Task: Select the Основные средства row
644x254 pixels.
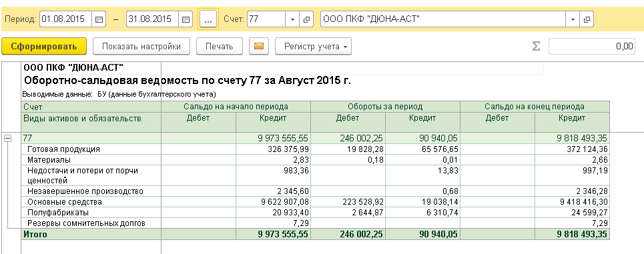Action: point(316,202)
